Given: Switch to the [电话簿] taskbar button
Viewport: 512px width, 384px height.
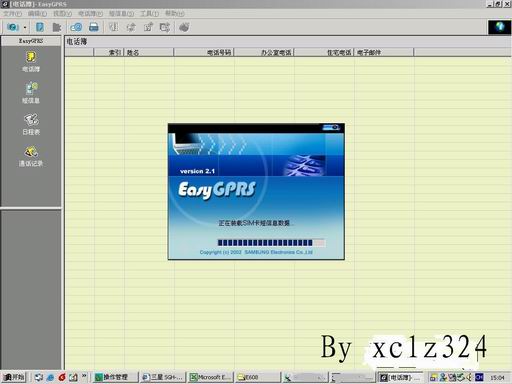Looking at the screenshot, I should [x=401, y=377].
